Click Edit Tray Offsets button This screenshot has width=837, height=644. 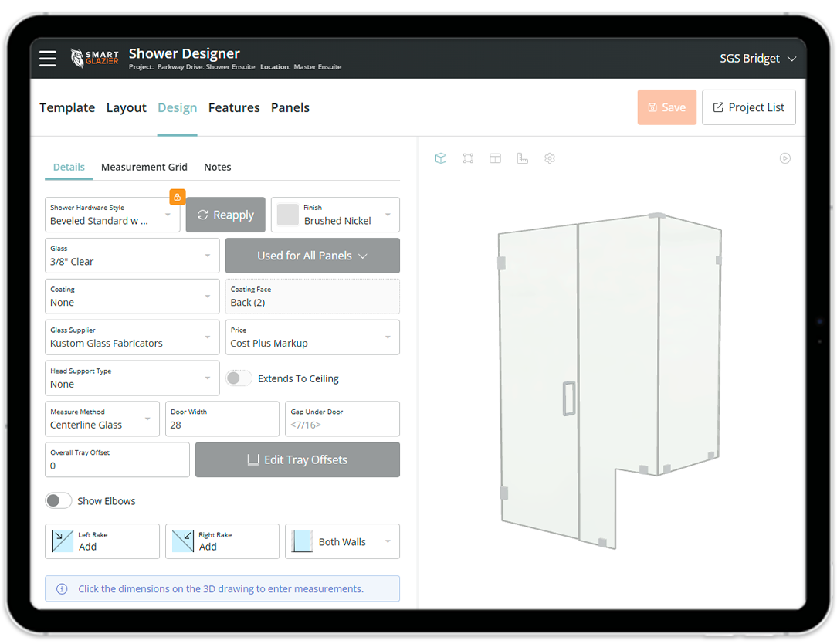(x=297, y=459)
